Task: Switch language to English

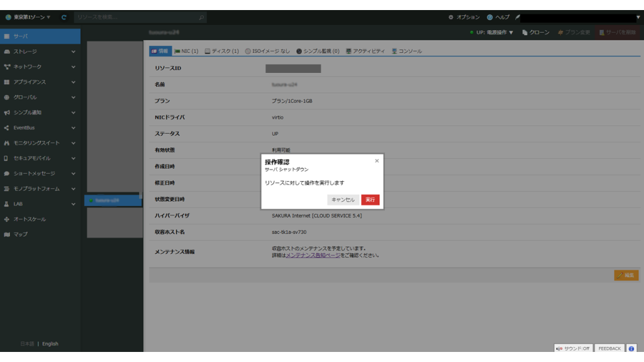Action: click(50, 344)
